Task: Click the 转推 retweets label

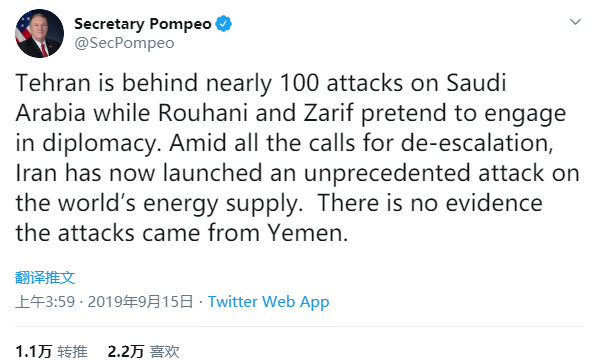Action: [x=72, y=351]
